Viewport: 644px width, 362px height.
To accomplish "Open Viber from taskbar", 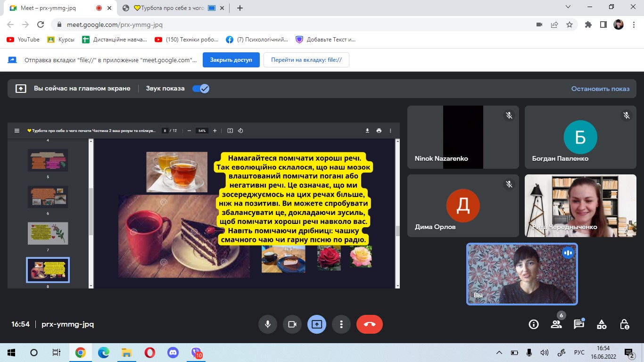I will pyautogui.click(x=196, y=353).
